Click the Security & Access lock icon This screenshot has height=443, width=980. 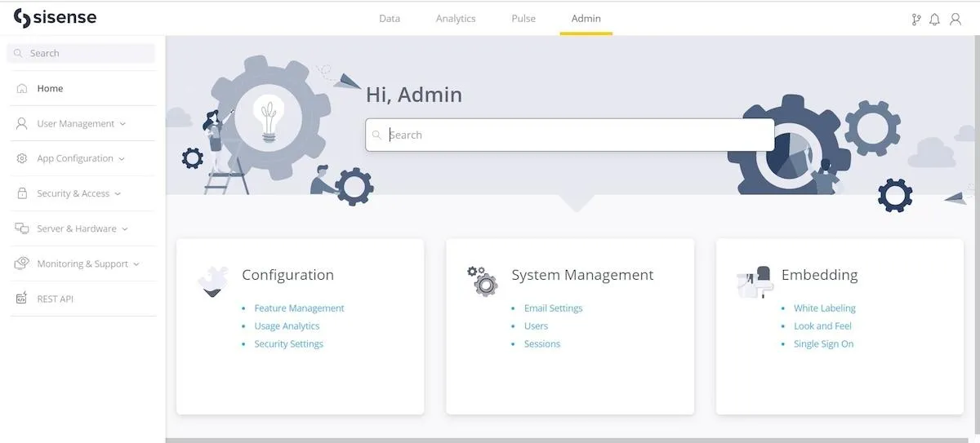(x=22, y=193)
